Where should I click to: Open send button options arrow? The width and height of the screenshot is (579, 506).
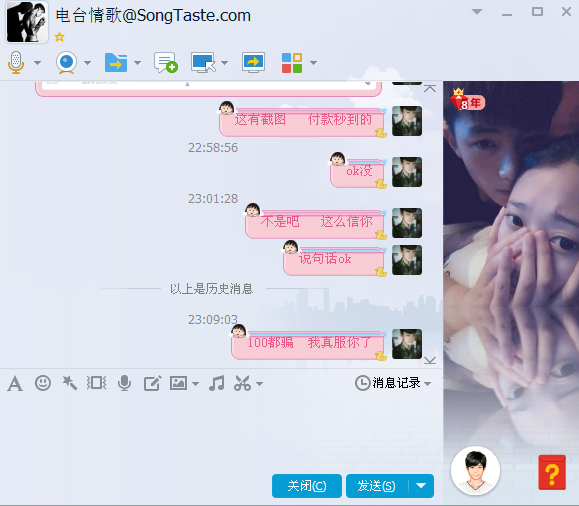pyautogui.click(x=421, y=486)
